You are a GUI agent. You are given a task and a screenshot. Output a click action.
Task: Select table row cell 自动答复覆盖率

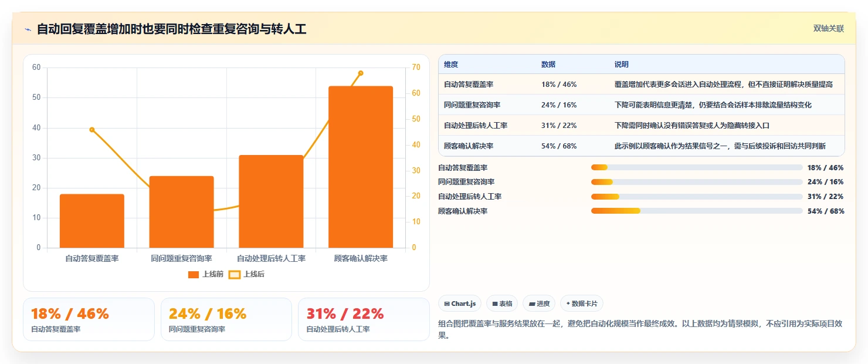tap(468, 85)
